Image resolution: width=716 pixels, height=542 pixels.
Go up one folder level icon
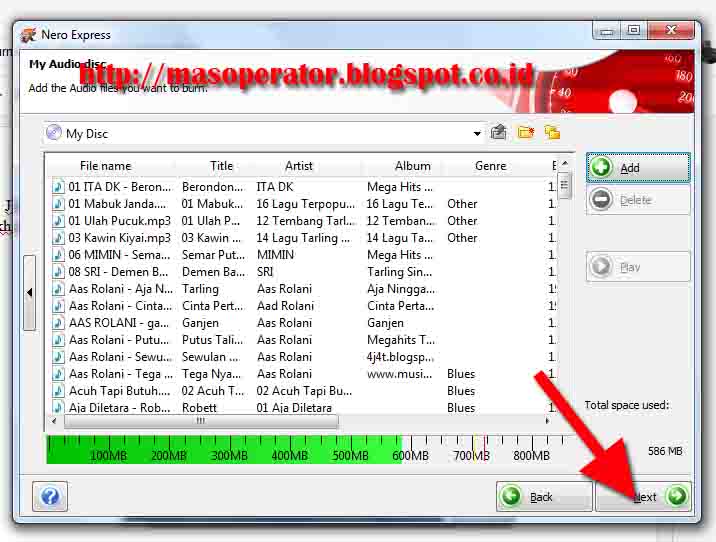(x=498, y=132)
